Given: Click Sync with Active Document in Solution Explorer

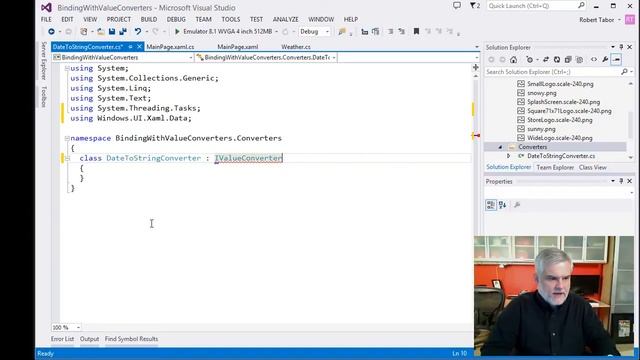Looking at the screenshot, I should click(546, 60).
